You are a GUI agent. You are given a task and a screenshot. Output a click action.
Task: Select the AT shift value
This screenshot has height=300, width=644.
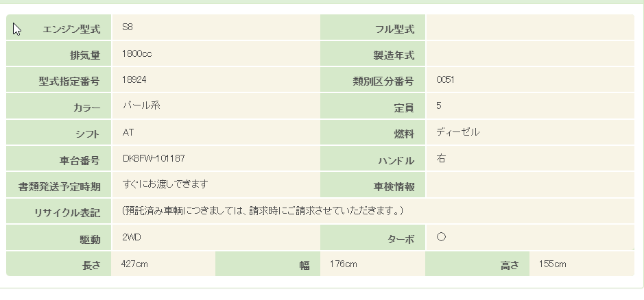pos(128,132)
